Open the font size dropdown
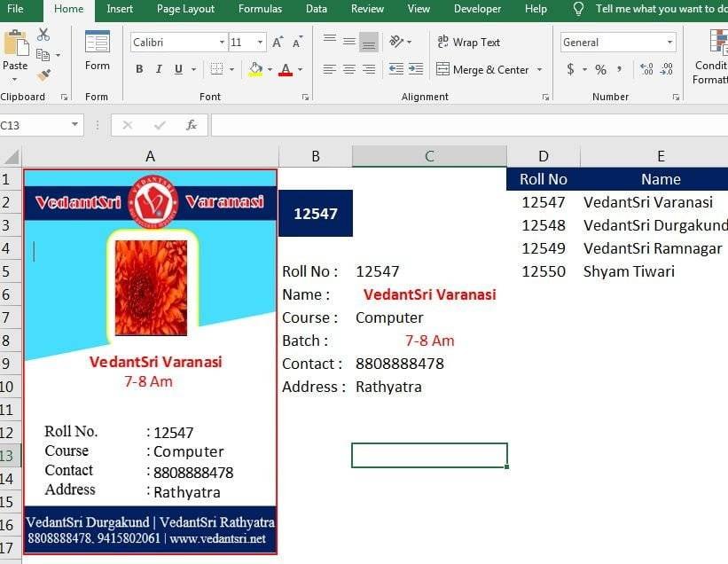This screenshot has width=728, height=564. point(257,42)
